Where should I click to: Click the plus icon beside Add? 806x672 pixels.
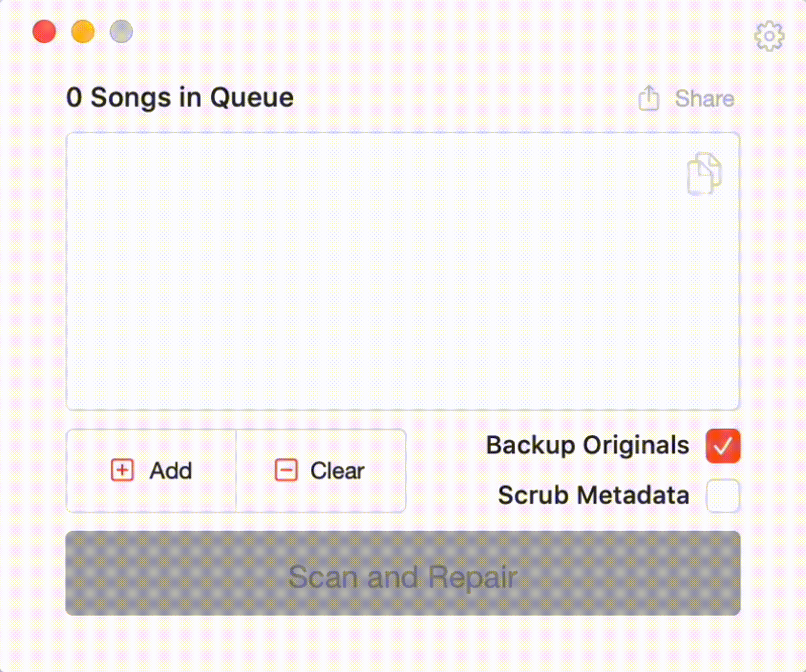122,471
